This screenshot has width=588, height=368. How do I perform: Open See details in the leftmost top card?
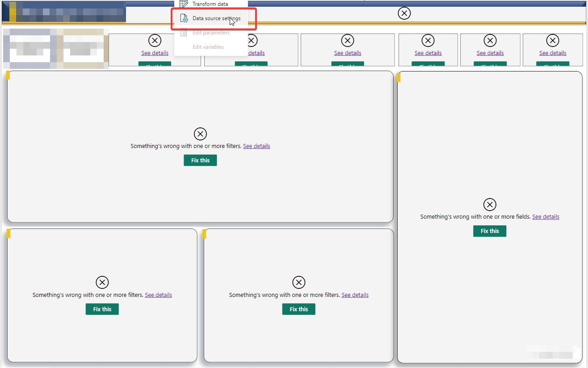(x=155, y=53)
